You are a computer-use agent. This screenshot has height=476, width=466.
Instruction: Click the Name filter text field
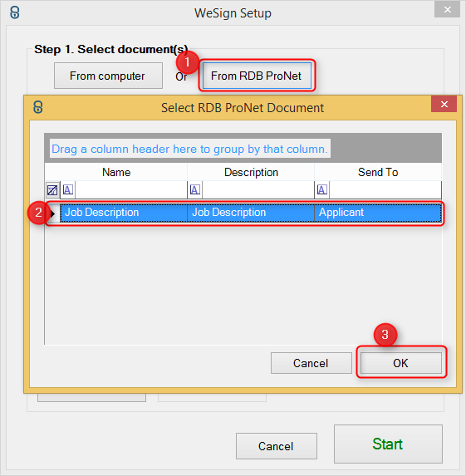point(131,190)
